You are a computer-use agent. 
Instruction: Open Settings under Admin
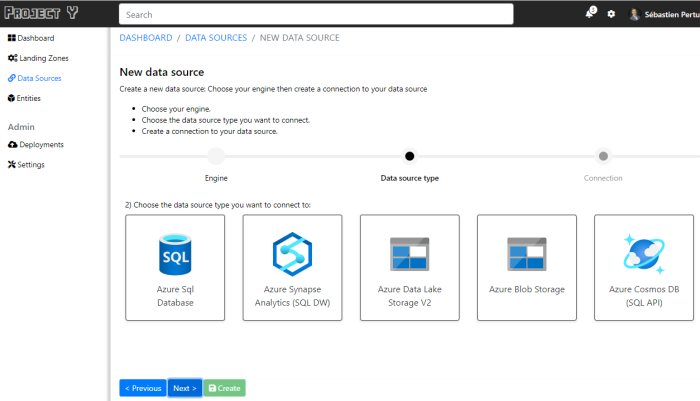click(31, 164)
